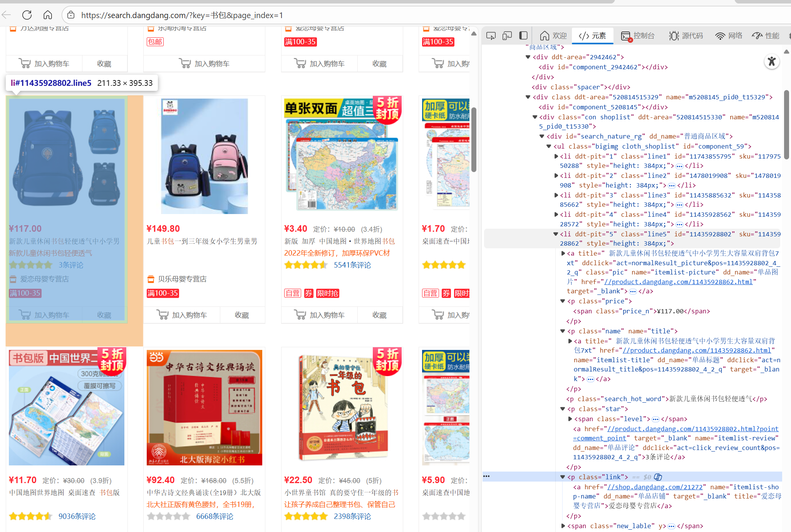Open the 欢迎 welcome panel
Viewport: 791px width, 532px height.
coord(553,36)
